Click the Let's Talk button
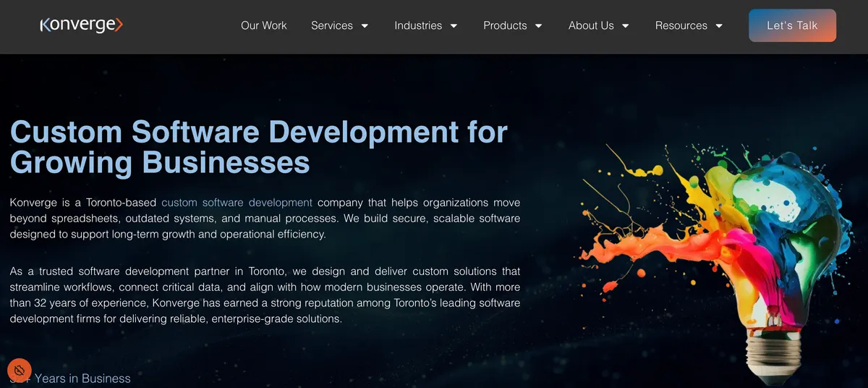The image size is (868, 388). [x=792, y=25]
